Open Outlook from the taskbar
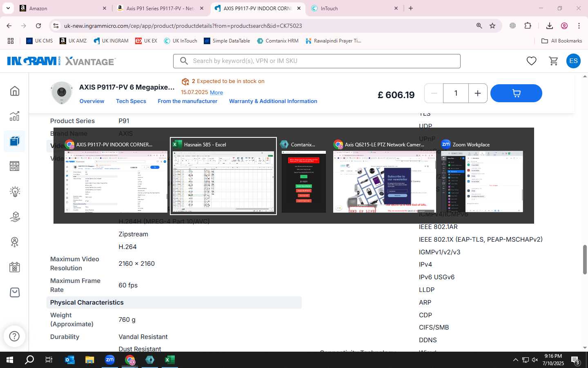This screenshot has height=368, width=588. click(70, 360)
